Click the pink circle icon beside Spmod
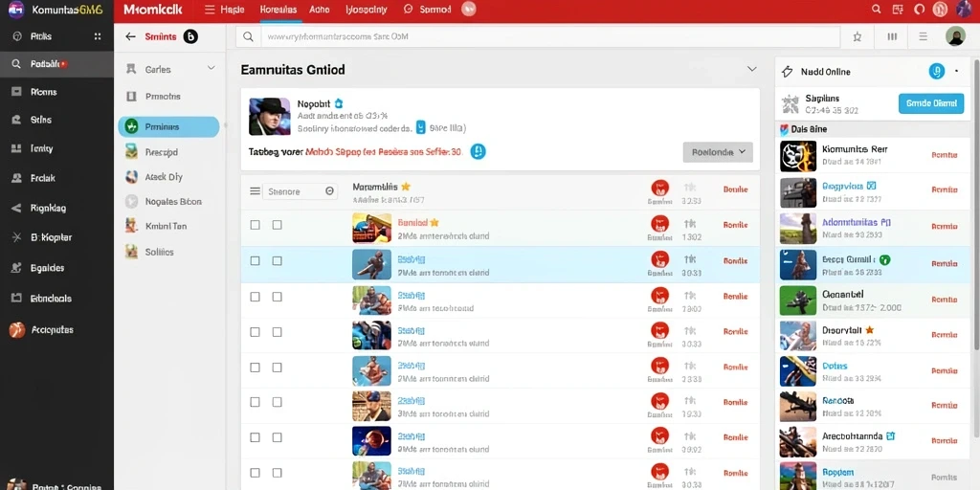 click(468, 10)
